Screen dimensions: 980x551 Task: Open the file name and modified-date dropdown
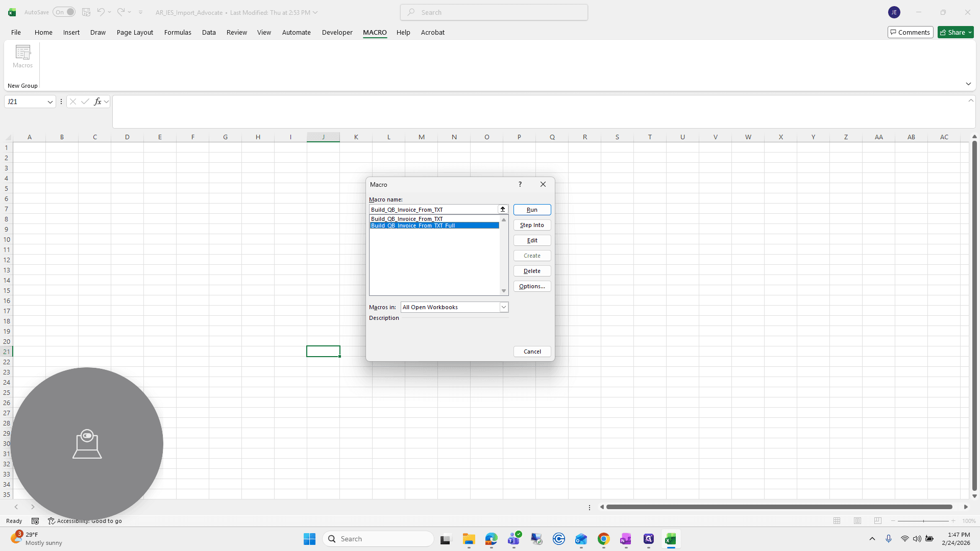(x=236, y=12)
